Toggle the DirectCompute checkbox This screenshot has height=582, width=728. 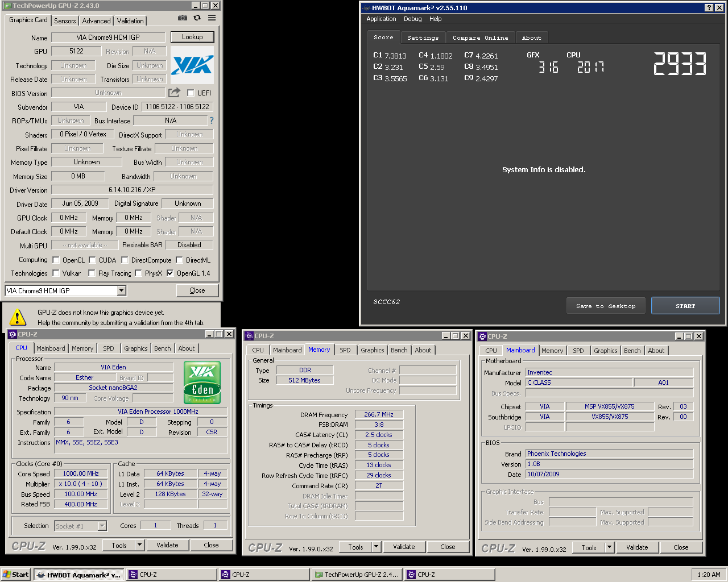[x=125, y=260]
